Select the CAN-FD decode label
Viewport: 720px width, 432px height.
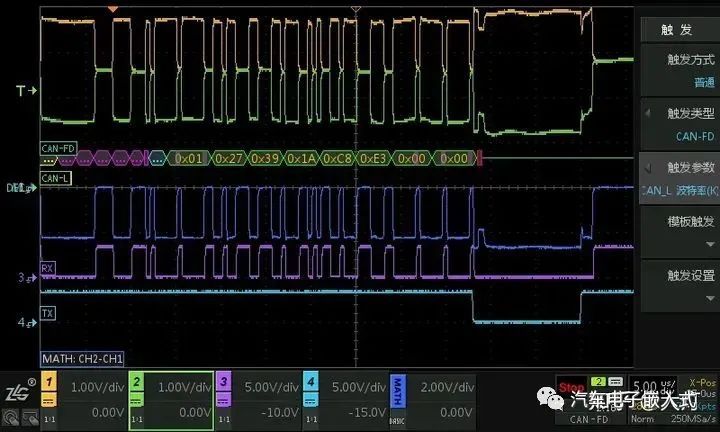[58, 148]
